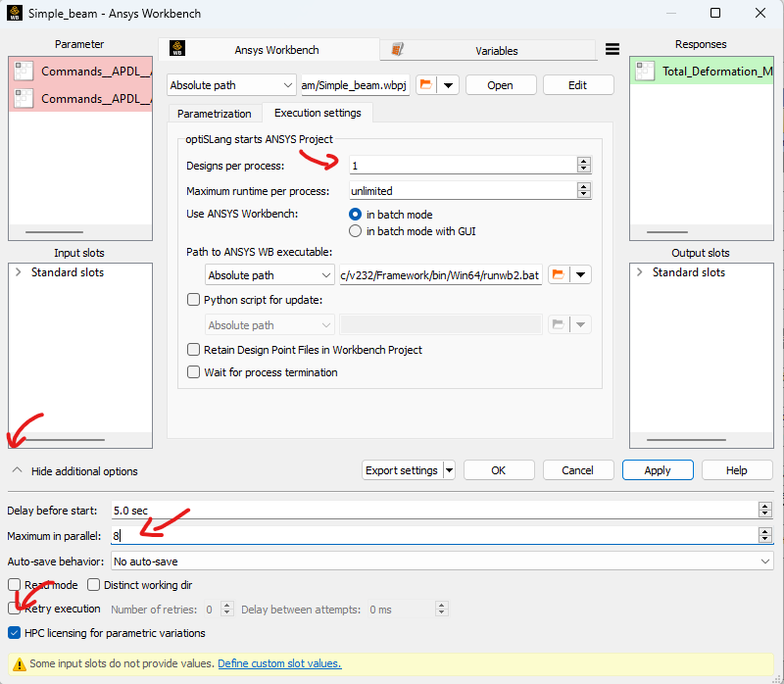This screenshot has width=784, height=684.
Task: Select 'in batch mode with GUI' radio
Action: pyautogui.click(x=356, y=231)
